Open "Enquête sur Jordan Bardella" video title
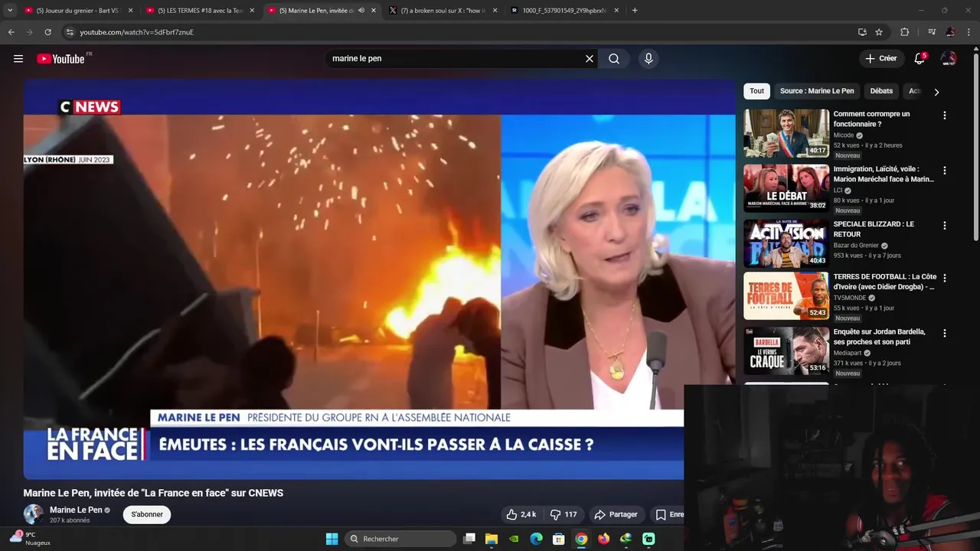This screenshot has height=551, width=980. pos(879,337)
